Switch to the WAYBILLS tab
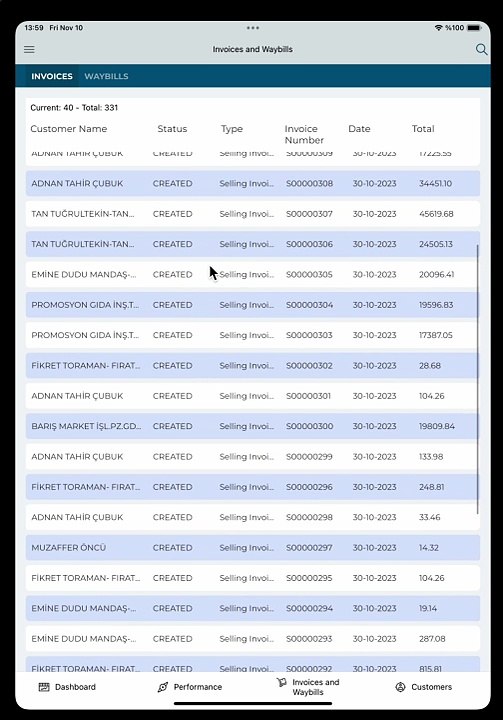The width and height of the screenshot is (503, 720). pos(106,76)
